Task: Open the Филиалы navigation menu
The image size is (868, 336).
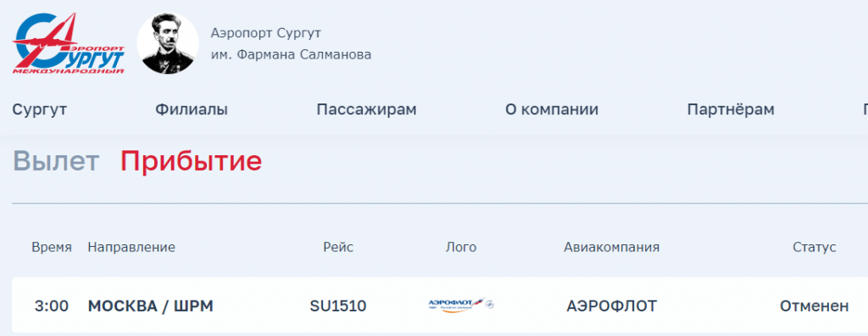Action: [x=192, y=109]
